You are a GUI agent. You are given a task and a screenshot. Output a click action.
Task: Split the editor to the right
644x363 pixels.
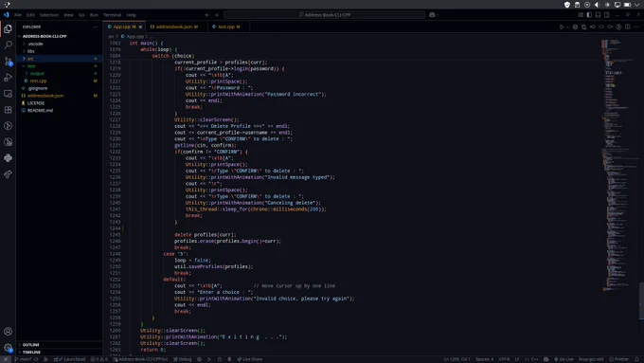(x=628, y=27)
